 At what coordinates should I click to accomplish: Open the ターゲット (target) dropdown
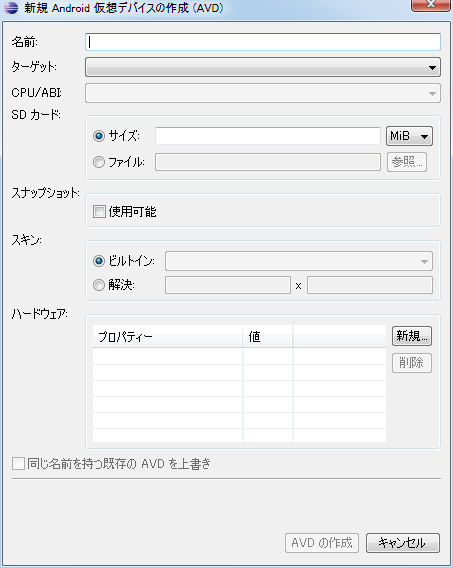tap(263, 67)
